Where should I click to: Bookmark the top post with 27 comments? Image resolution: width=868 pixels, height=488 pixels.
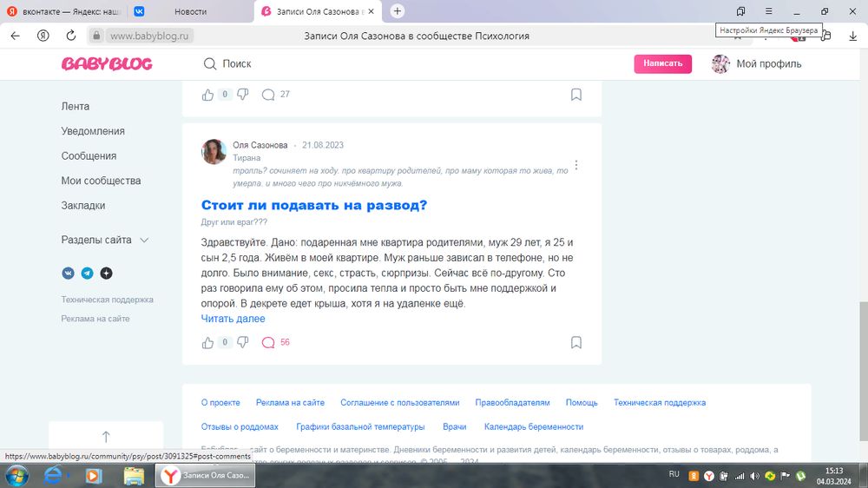pyautogui.click(x=576, y=95)
